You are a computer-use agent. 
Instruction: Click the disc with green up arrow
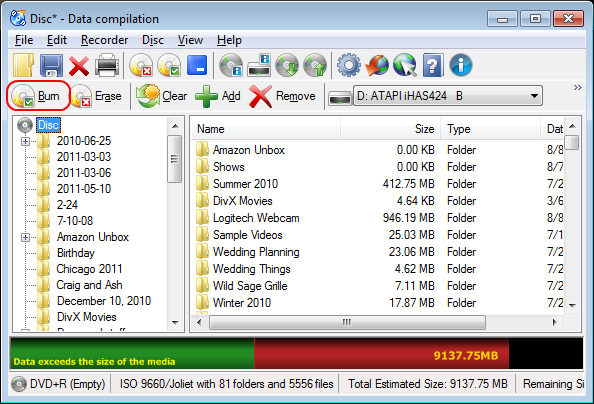click(x=315, y=65)
